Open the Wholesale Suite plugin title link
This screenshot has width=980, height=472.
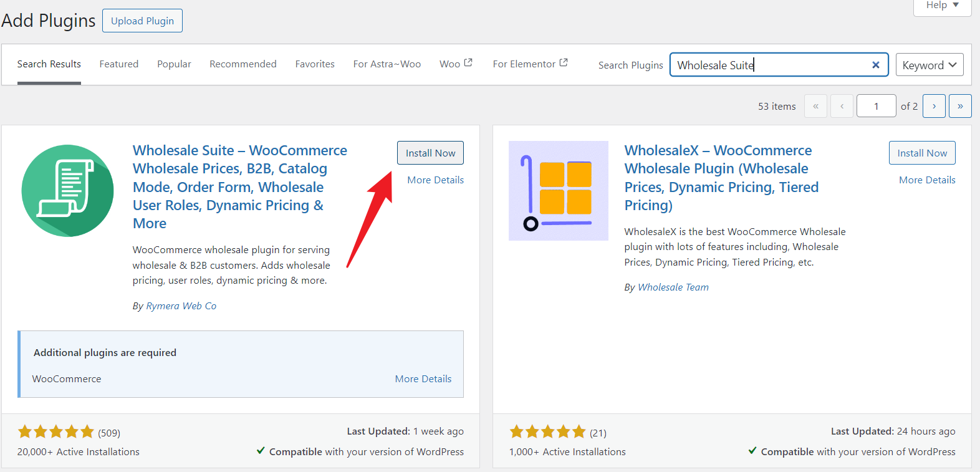(240, 187)
